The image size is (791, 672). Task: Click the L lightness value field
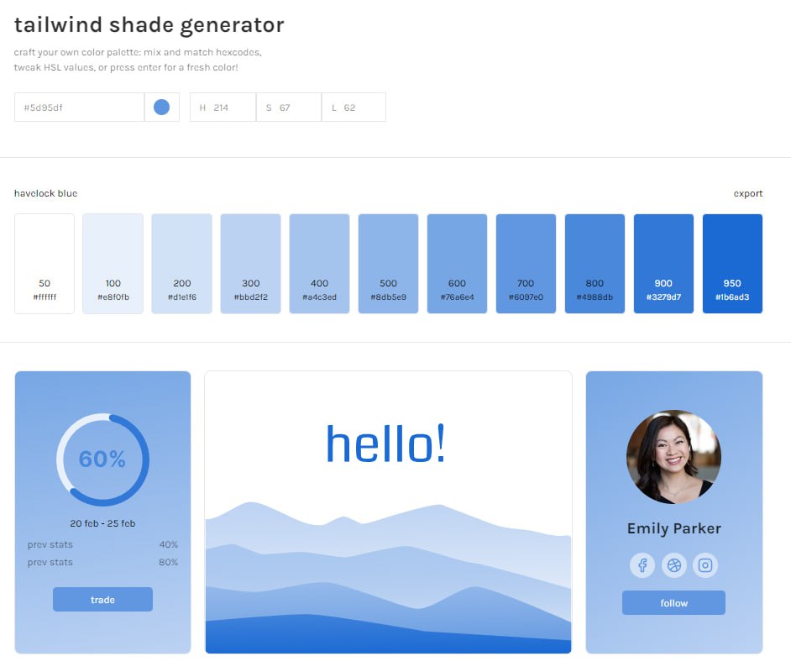click(354, 107)
